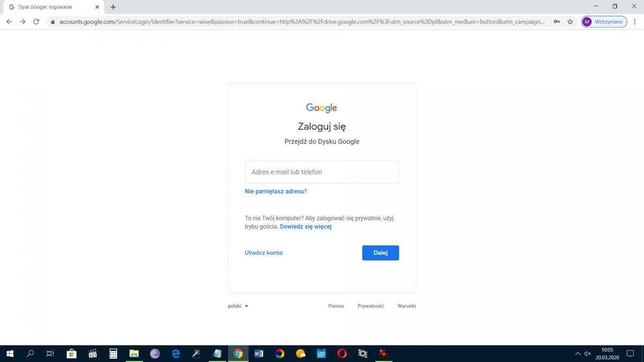
Task: Open Microsoft Word from the taskbar
Action: coord(259,353)
